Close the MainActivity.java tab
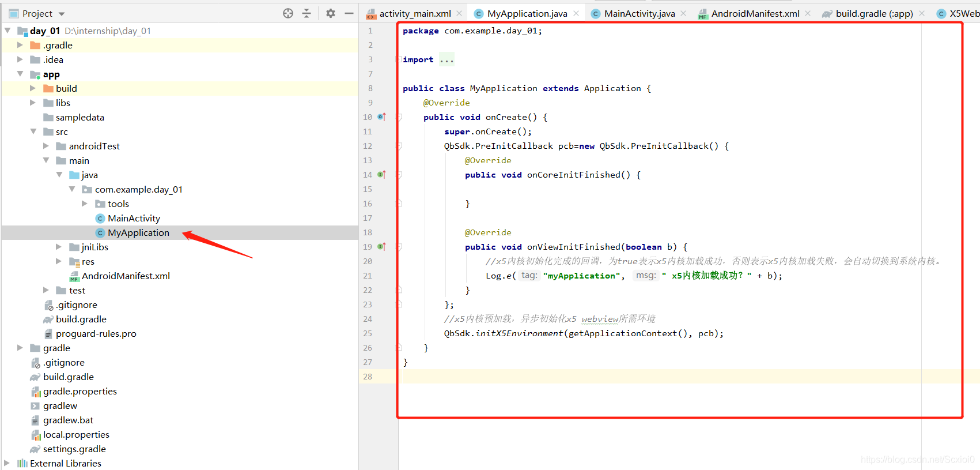 point(683,13)
